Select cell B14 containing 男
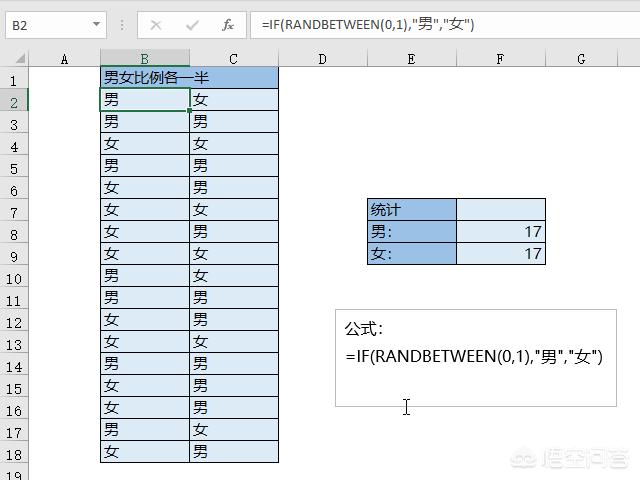This screenshot has height=480, width=640. pyautogui.click(x=145, y=364)
